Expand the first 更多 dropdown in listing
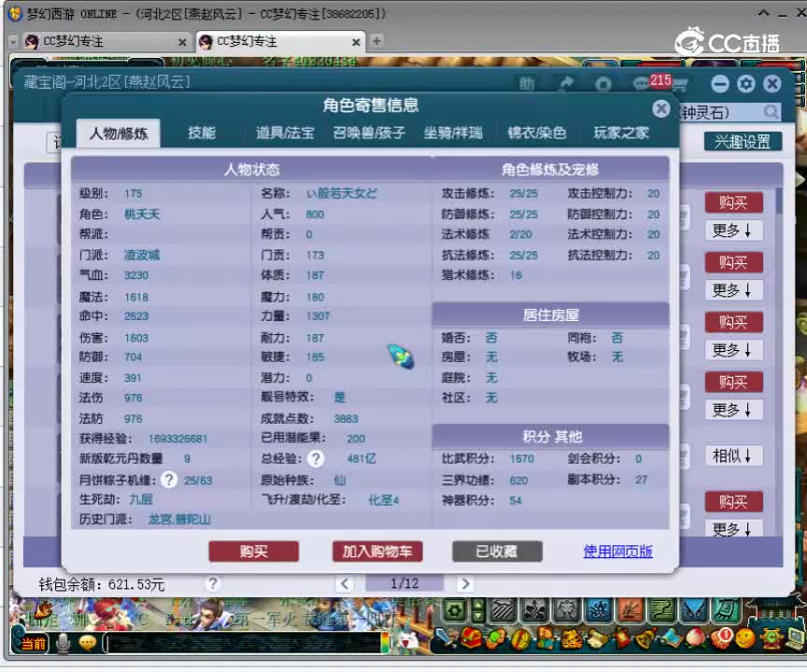Screen dimensions: 807x672 pyautogui.click(x=733, y=231)
